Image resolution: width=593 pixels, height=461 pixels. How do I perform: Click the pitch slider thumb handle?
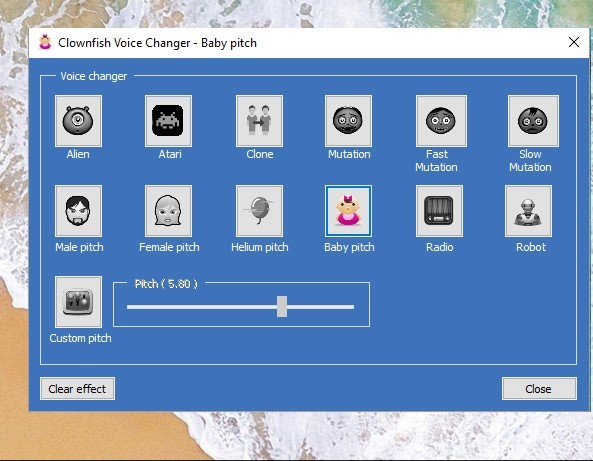pos(282,307)
